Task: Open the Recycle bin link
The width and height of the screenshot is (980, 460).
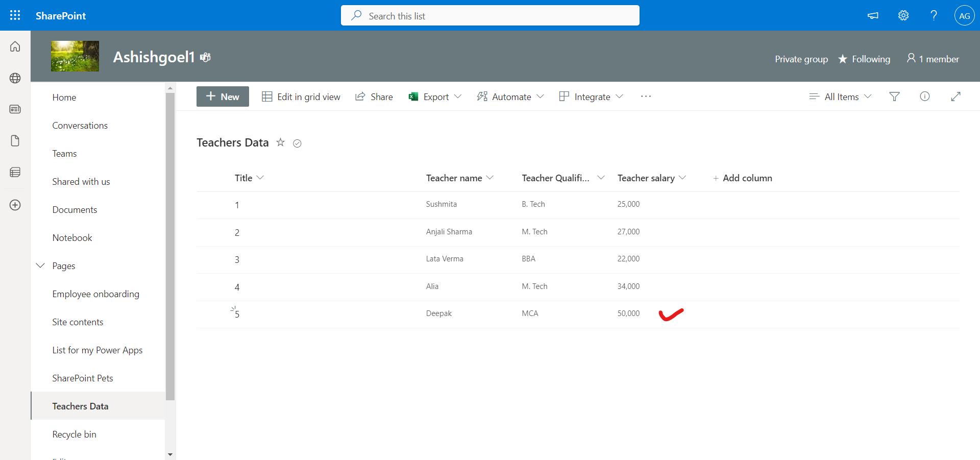Action: (x=74, y=434)
